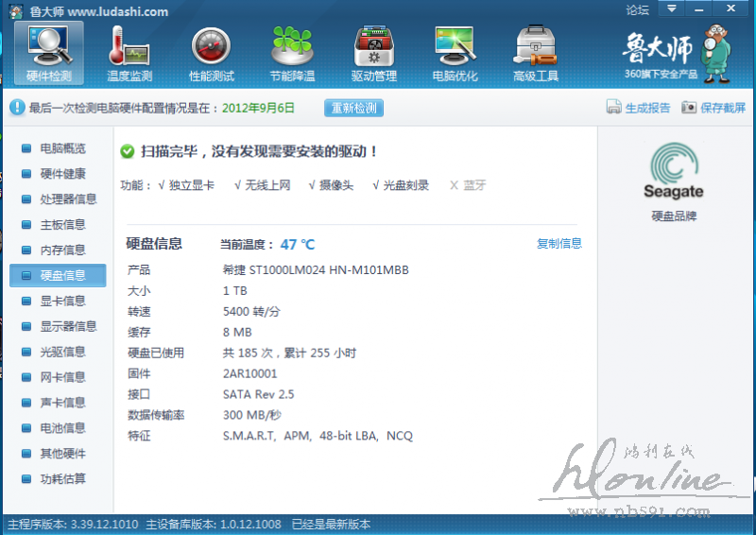Open the 高级工具 advanced tools icon
This screenshot has width=756, height=535.
(536, 52)
